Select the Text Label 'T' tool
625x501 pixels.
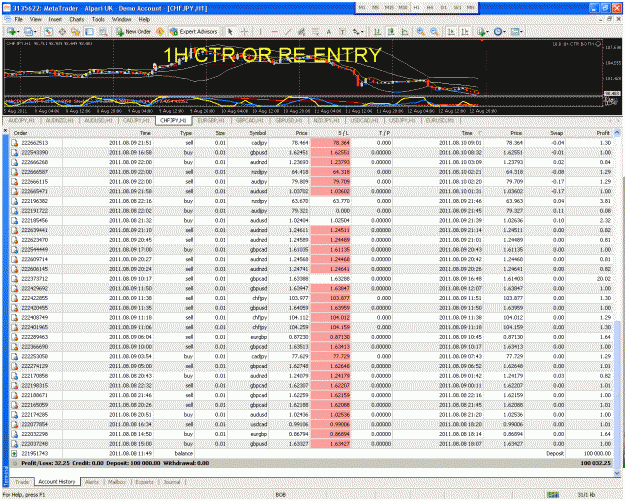pos(342,31)
